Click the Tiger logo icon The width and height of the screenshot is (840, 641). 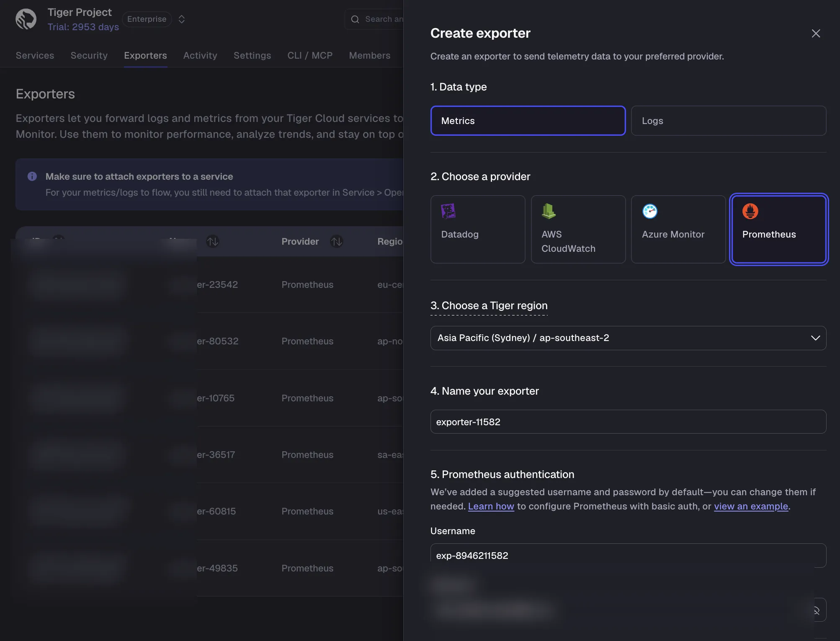[x=26, y=19]
